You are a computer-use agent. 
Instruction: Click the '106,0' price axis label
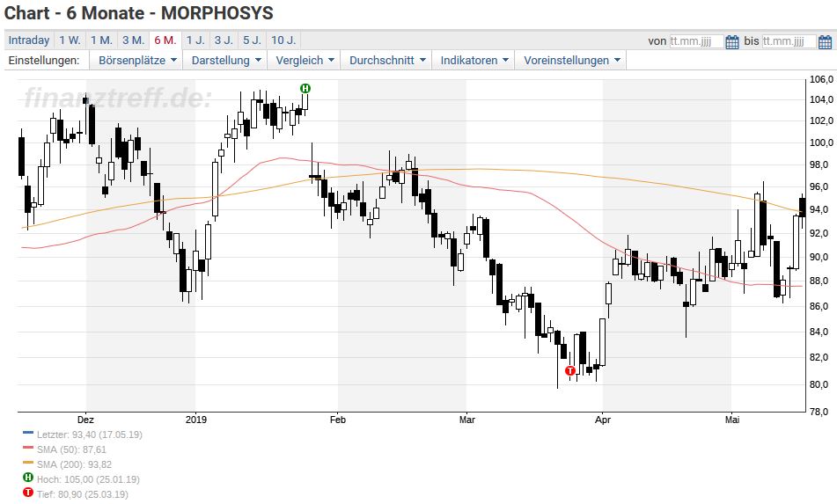click(x=821, y=80)
